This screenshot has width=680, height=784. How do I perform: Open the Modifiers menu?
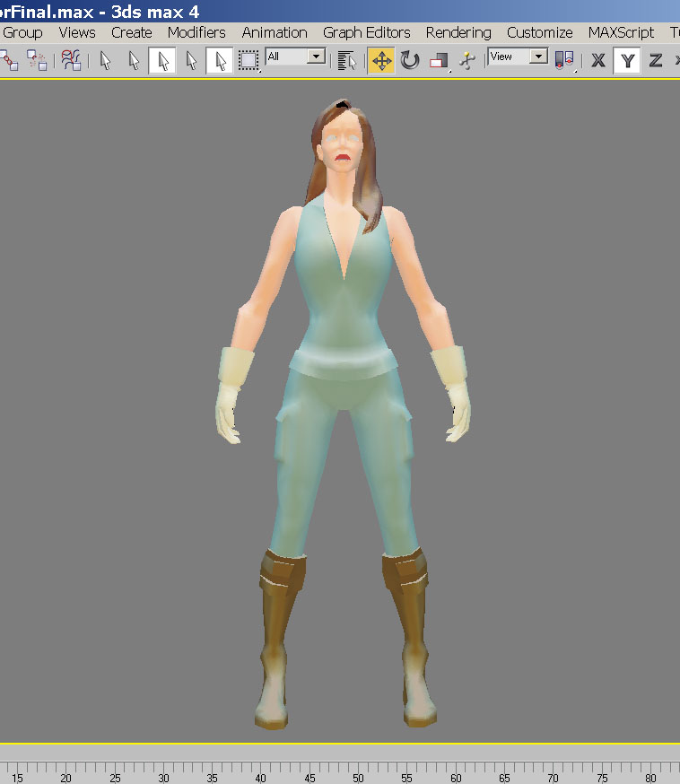click(196, 32)
